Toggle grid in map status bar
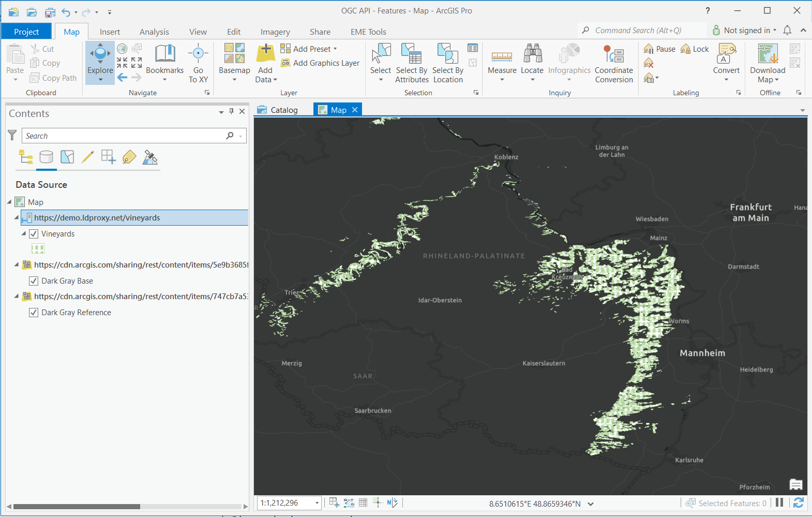Image resolution: width=812 pixels, height=517 pixels. (x=363, y=503)
